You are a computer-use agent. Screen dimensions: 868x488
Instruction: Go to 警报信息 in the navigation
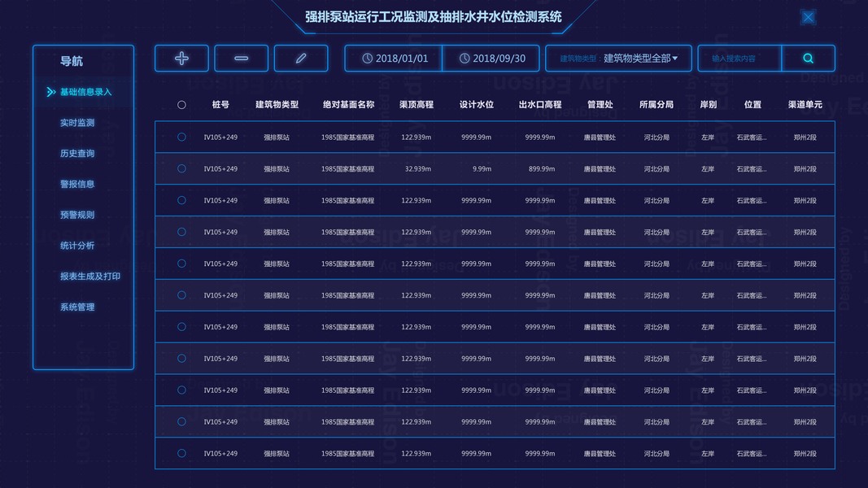(x=77, y=185)
